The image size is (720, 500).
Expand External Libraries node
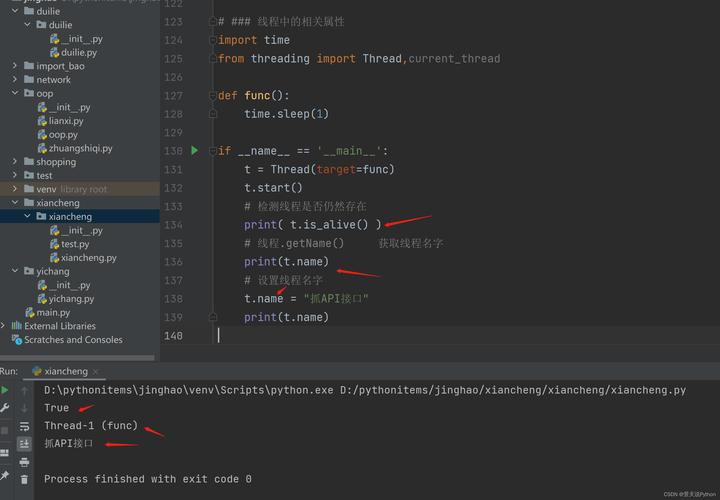pyautogui.click(x=3, y=326)
